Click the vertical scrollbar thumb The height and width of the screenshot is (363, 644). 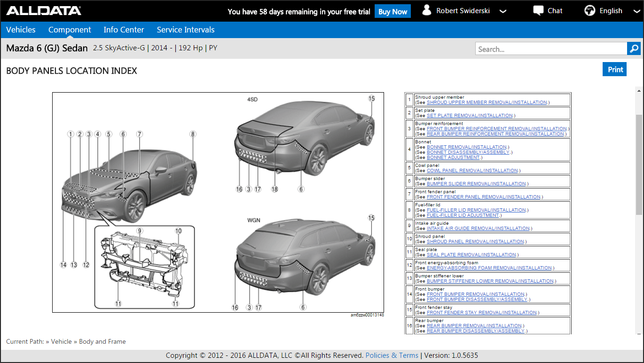639,164
